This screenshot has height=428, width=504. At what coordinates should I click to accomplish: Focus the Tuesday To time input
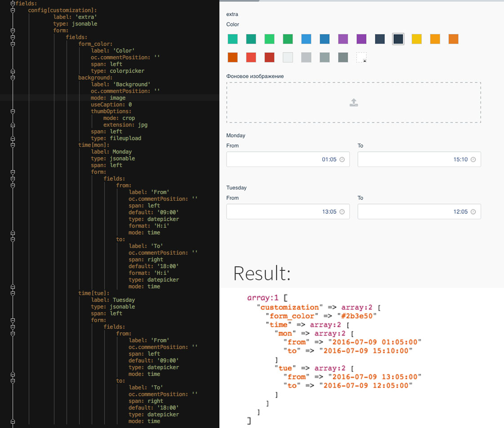coord(414,212)
